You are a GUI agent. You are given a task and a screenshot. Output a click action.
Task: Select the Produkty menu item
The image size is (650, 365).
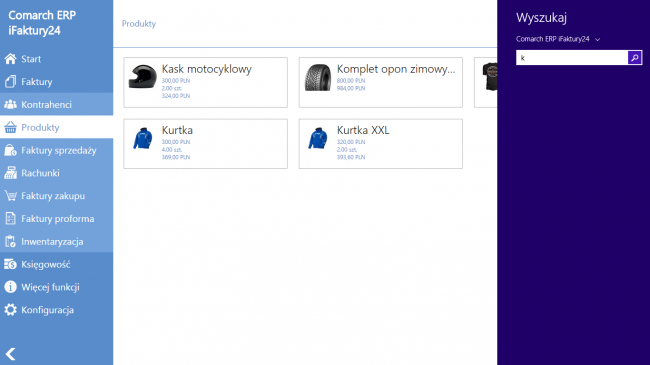[x=56, y=127]
